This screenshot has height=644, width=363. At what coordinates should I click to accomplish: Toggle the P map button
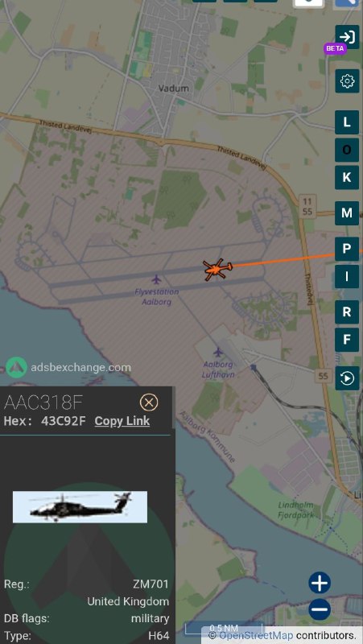[x=347, y=249]
